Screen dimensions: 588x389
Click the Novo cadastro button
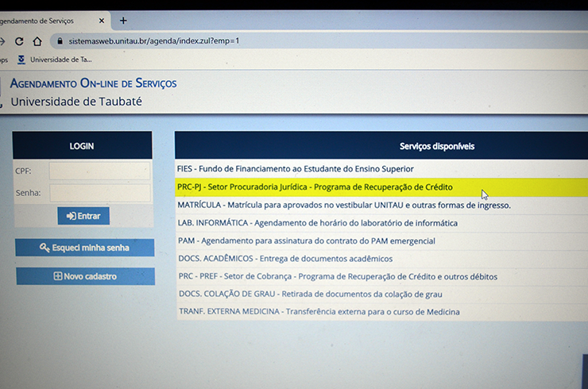click(x=85, y=276)
